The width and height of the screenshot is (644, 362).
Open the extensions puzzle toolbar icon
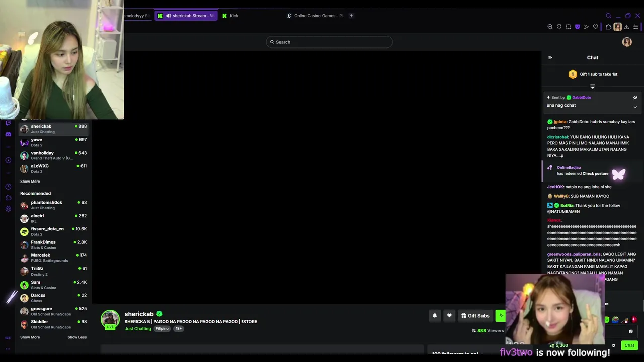(x=608, y=27)
